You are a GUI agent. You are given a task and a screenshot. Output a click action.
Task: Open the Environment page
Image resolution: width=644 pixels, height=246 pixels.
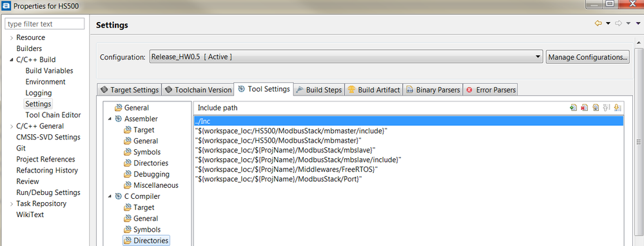coord(45,82)
